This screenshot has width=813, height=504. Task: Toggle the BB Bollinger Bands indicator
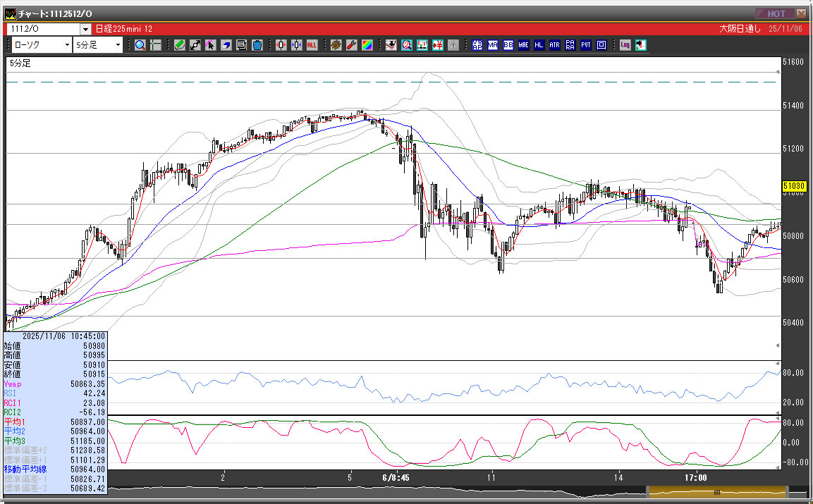[508, 45]
